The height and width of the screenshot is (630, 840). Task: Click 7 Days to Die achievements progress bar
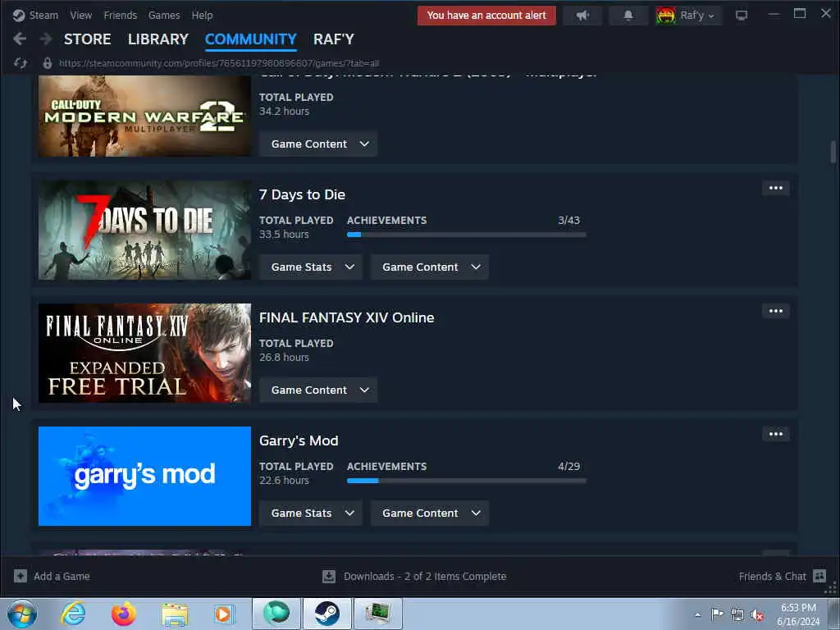(467, 235)
